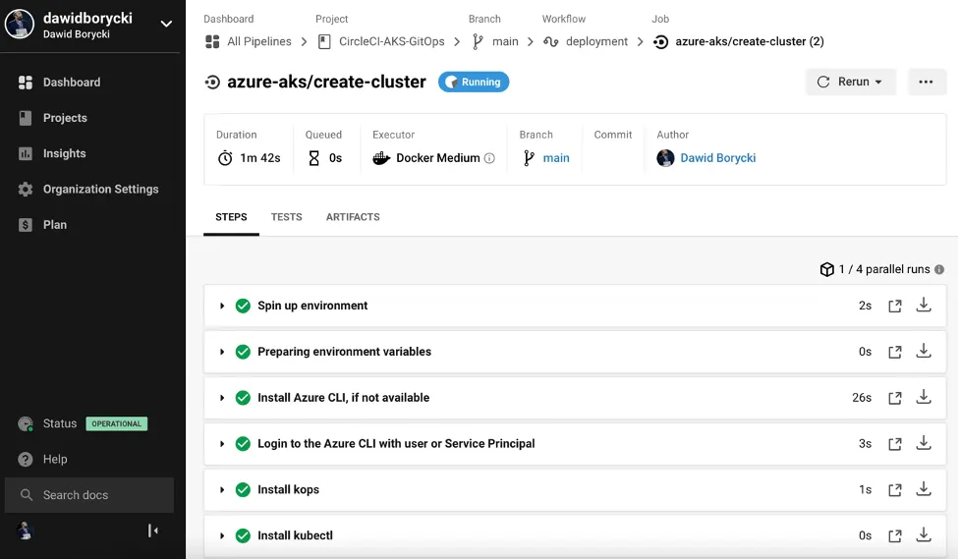Open Projects in the sidebar

[x=65, y=118]
